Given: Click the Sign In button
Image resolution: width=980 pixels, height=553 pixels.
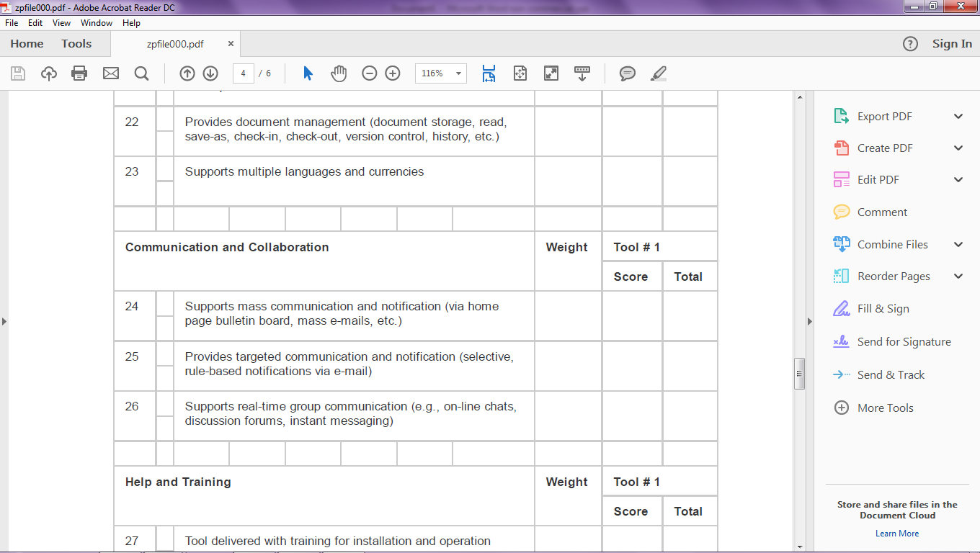Looking at the screenshot, I should [x=951, y=43].
